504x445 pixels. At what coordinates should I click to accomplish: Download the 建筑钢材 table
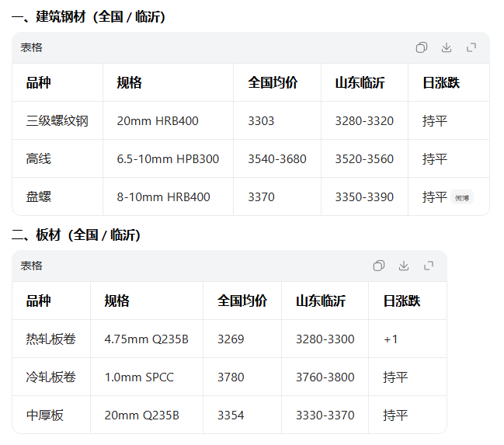pos(447,47)
